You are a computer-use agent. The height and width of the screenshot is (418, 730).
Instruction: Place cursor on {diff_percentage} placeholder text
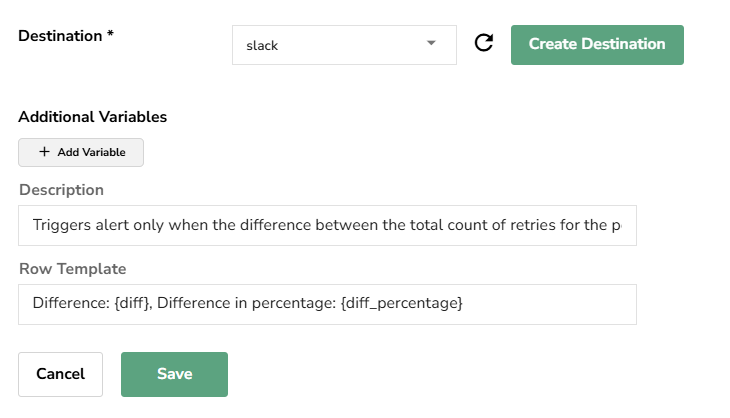pos(401,304)
